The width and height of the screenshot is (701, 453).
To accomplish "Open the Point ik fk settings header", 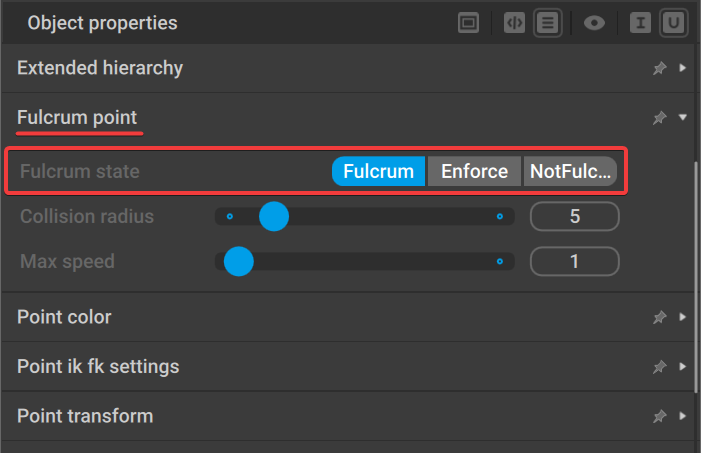I will [x=347, y=367].
